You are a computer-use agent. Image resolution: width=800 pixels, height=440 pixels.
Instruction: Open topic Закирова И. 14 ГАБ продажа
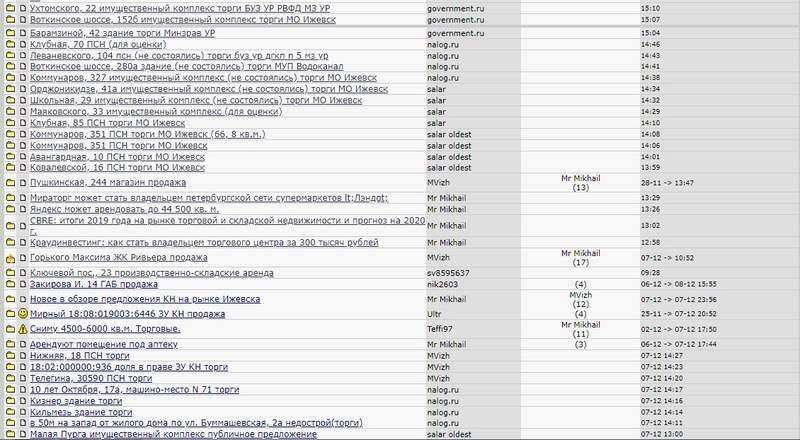coord(94,284)
